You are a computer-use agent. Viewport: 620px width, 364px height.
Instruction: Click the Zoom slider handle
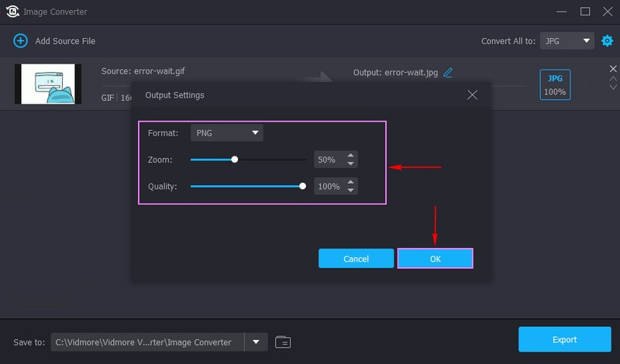(x=235, y=160)
